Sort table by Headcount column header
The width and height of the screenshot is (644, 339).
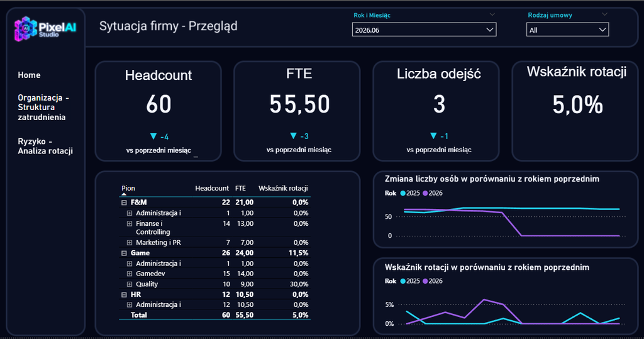[212, 188]
